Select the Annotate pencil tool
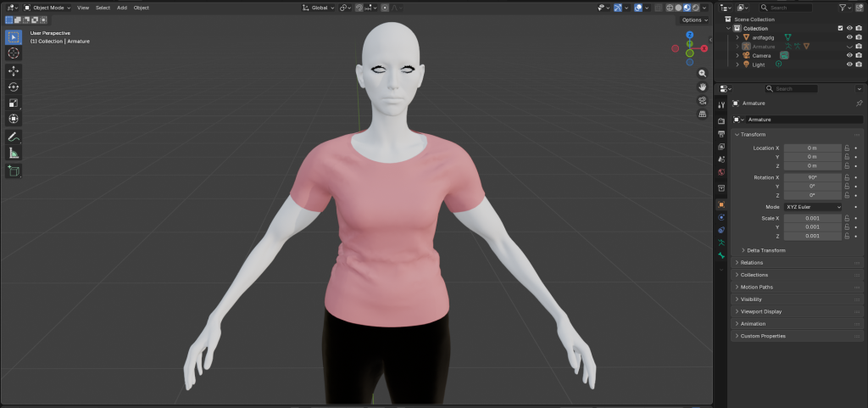This screenshot has width=868, height=408. point(14,137)
